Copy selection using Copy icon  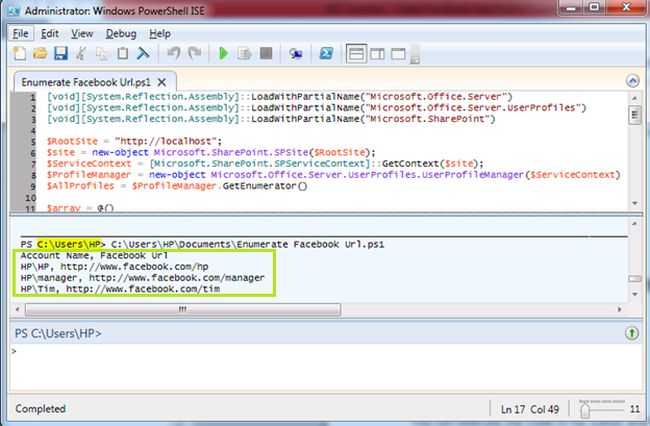click(102, 54)
